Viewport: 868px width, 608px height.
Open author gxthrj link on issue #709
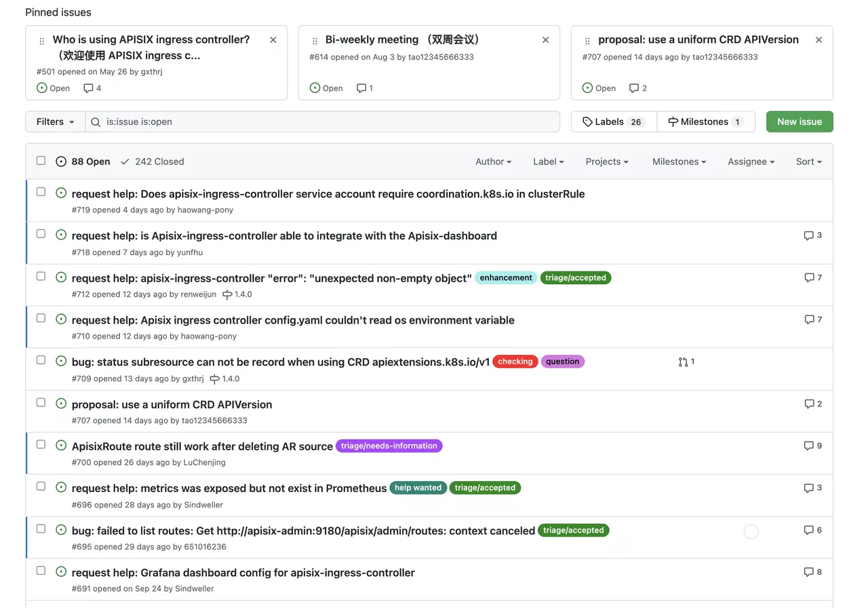(193, 379)
